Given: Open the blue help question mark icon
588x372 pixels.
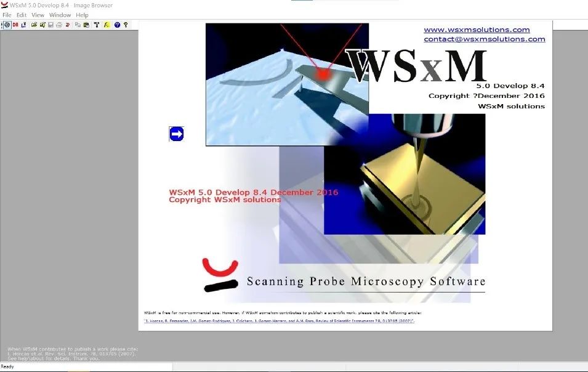Looking at the screenshot, I should (117, 25).
